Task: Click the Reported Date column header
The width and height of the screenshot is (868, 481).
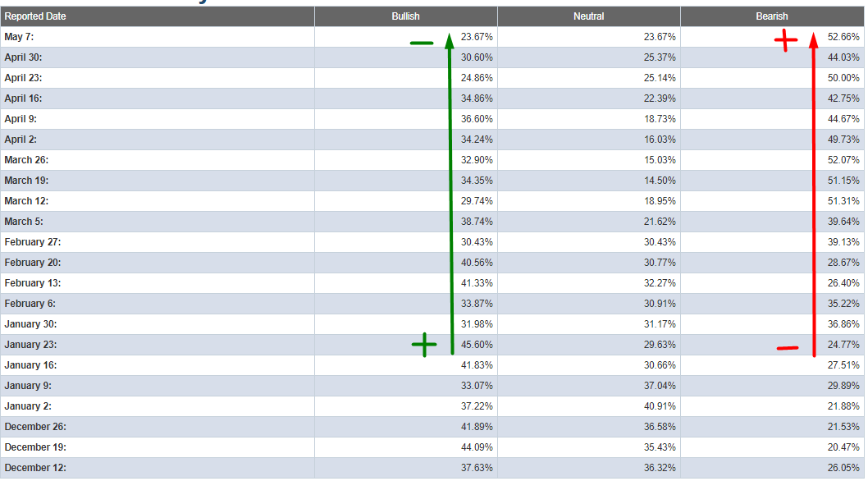Action: click(x=35, y=16)
